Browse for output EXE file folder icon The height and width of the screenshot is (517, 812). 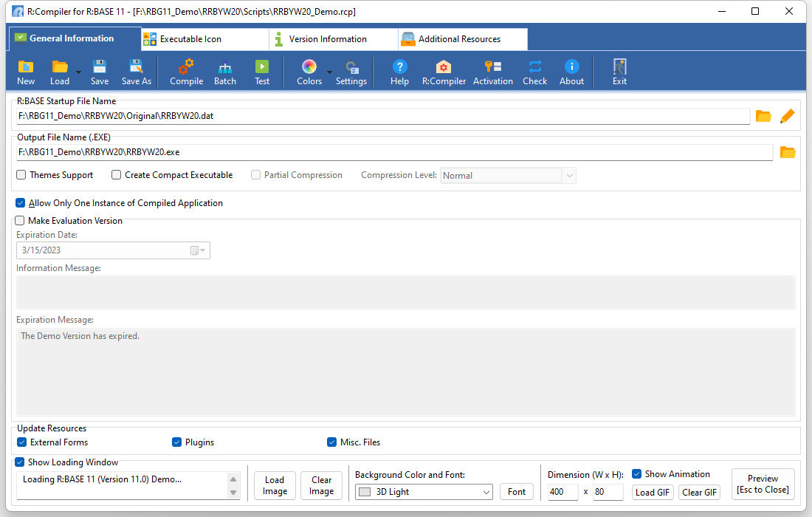click(x=787, y=152)
